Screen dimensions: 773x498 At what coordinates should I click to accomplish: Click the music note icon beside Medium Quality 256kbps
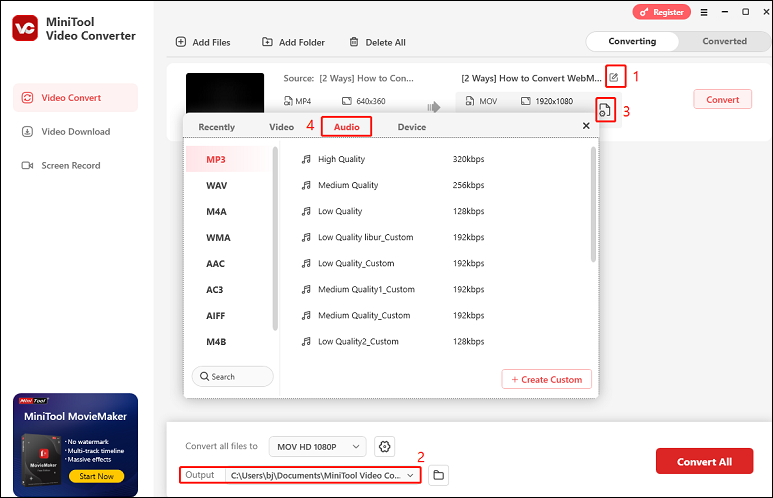pyautogui.click(x=306, y=185)
